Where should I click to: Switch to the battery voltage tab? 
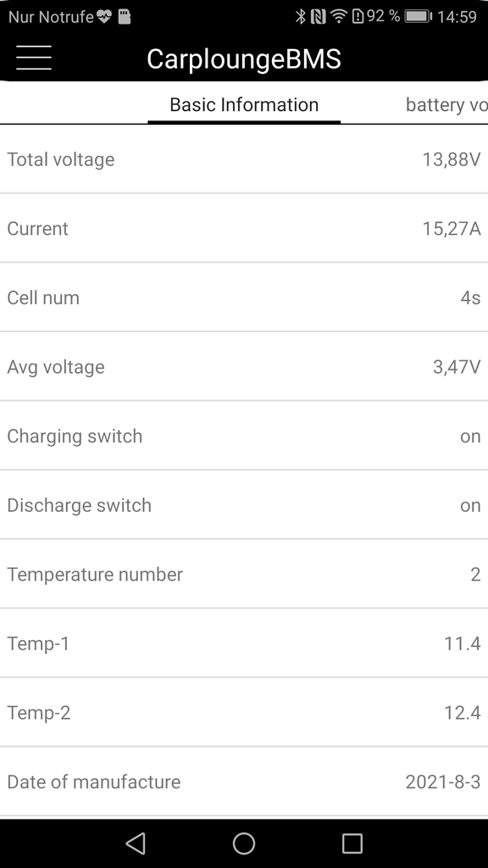[x=446, y=104]
